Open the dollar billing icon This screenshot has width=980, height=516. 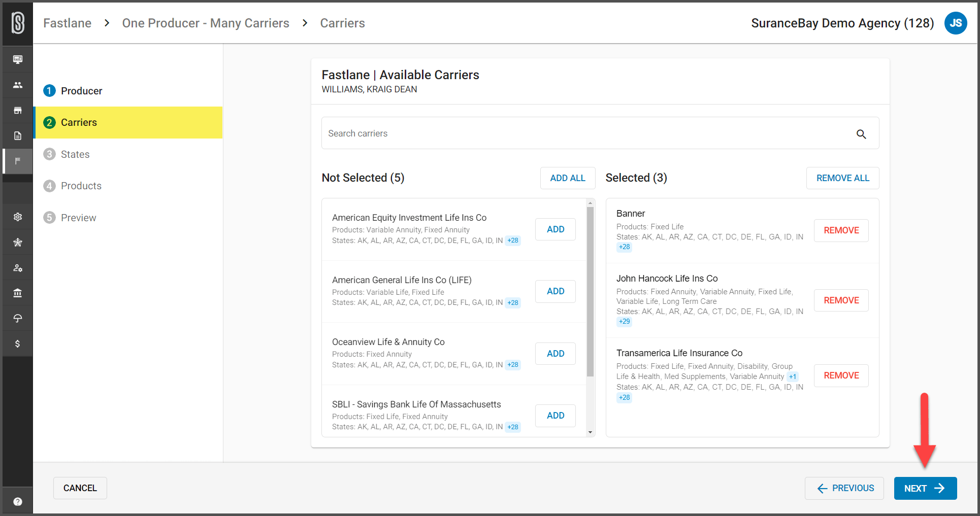click(17, 343)
